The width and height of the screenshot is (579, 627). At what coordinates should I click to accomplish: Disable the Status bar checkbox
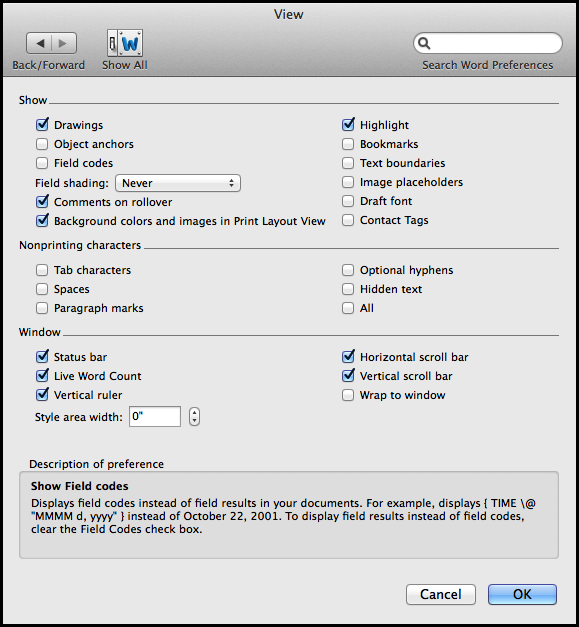point(42,357)
